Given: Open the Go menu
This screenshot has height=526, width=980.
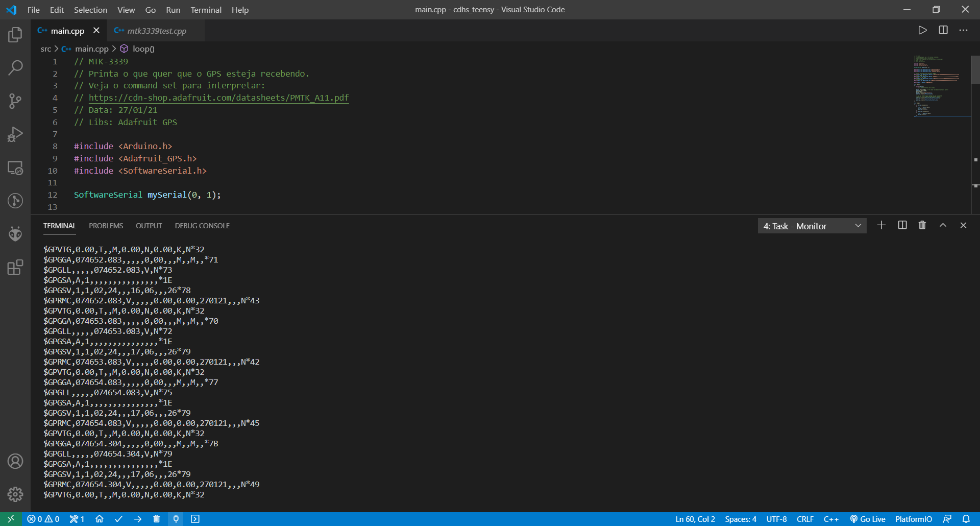Looking at the screenshot, I should point(151,10).
